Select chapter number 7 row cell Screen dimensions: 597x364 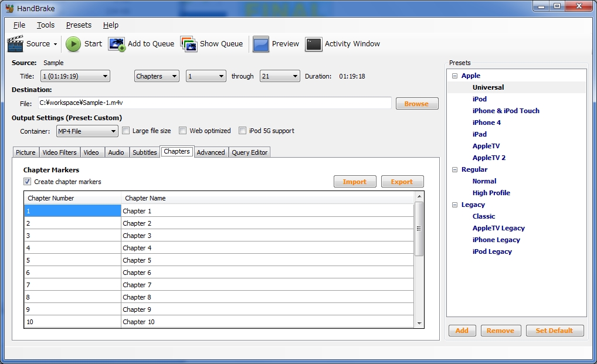coord(73,285)
